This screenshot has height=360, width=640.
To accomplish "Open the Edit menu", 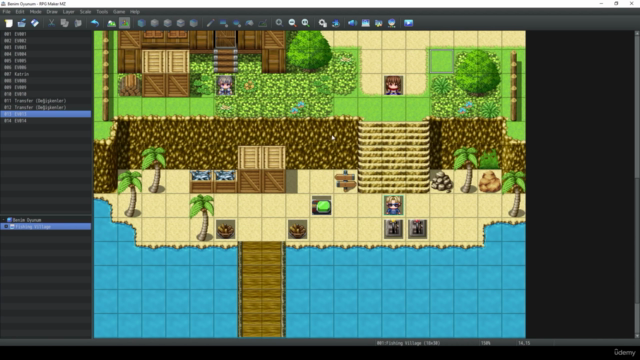I will (20, 12).
